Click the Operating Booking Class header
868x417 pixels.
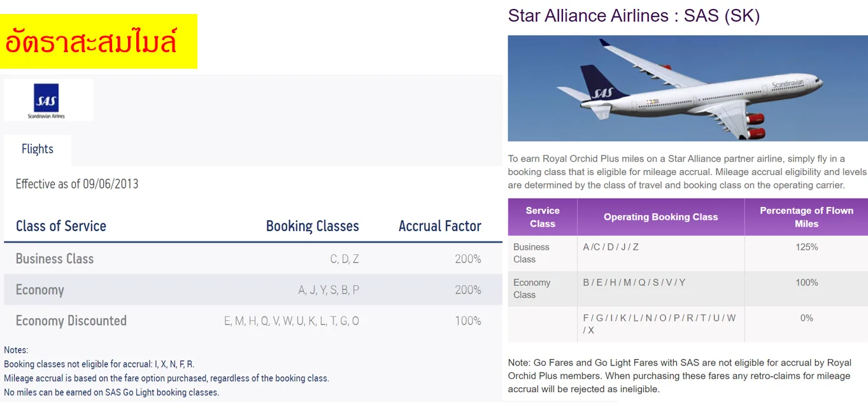pyautogui.click(x=661, y=217)
